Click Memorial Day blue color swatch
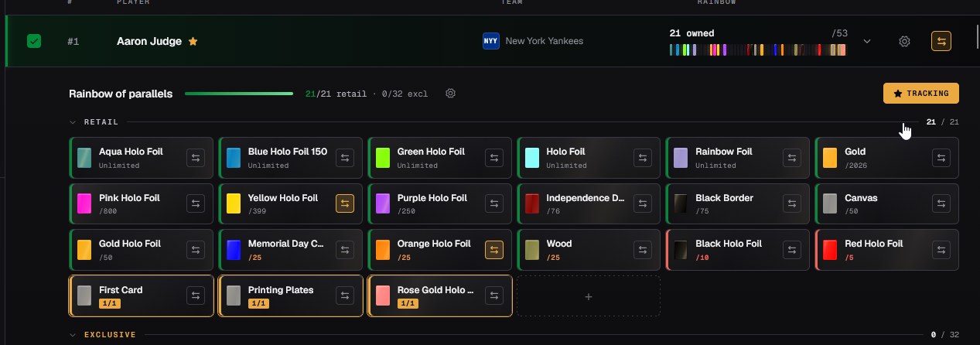Image resolution: width=980 pixels, height=345 pixels. coord(234,250)
